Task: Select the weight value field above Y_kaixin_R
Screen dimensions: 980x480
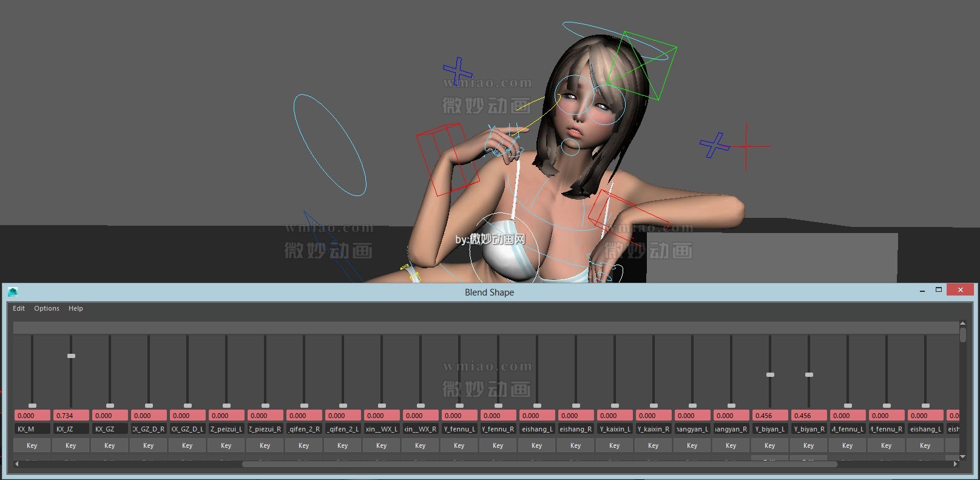Action: [654, 416]
